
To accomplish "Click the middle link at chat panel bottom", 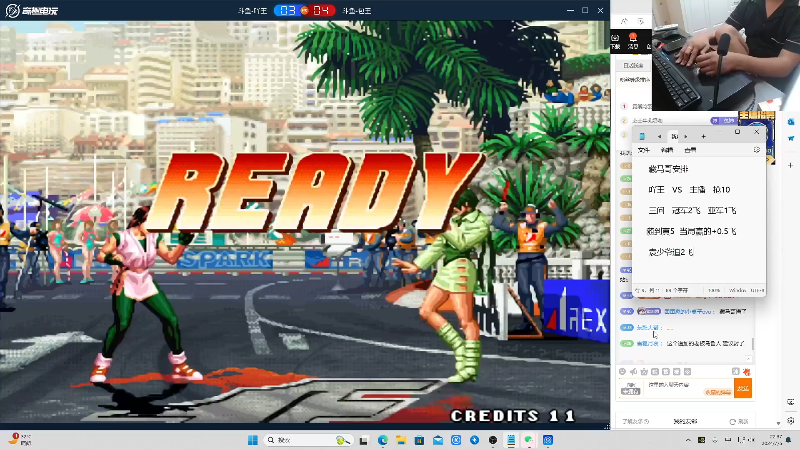I will pos(685,421).
